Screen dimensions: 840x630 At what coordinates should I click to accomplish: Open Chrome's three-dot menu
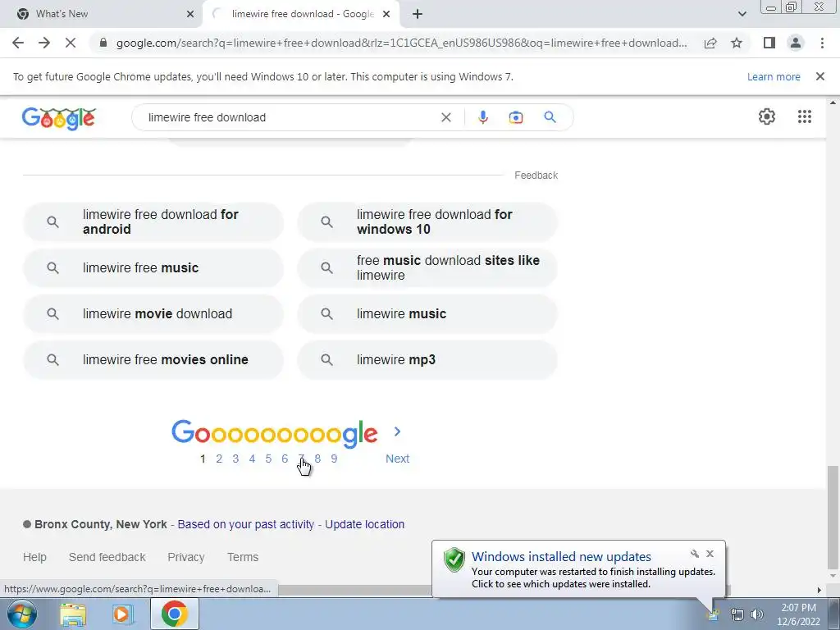tap(822, 43)
